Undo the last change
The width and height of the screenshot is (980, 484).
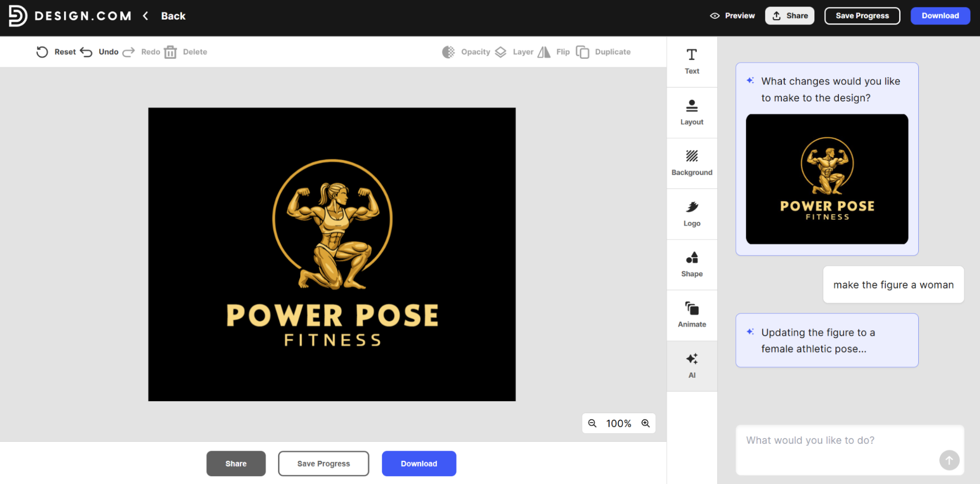pos(100,52)
